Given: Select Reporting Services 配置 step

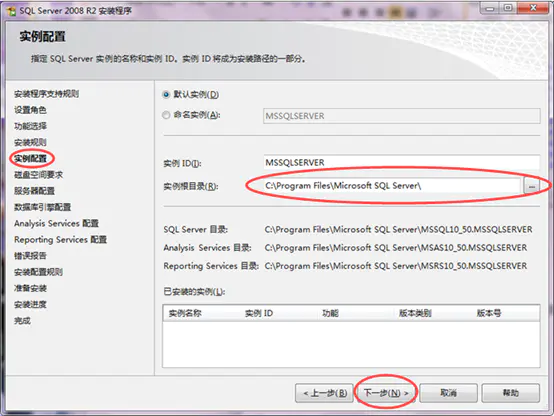Looking at the screenshot, I should click(60, 240).
